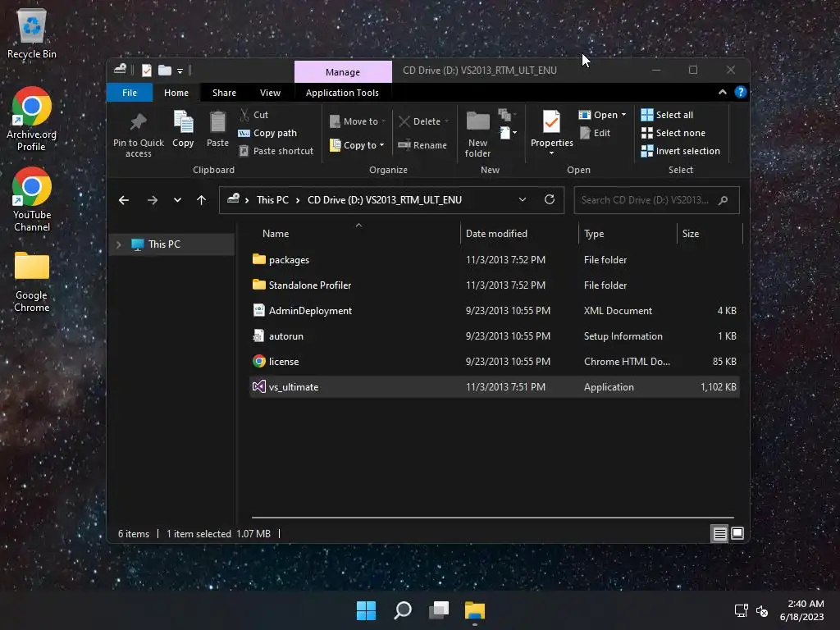Go forward with the forward arrow

point(153,200)
